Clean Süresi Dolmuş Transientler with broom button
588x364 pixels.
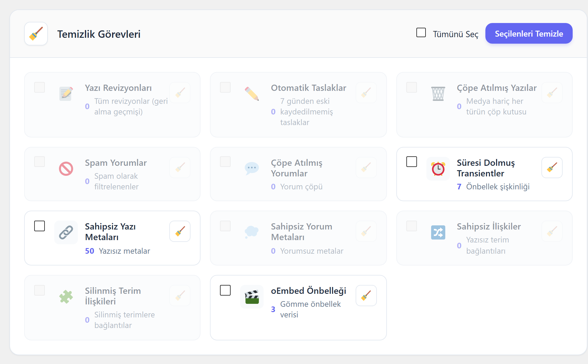[552, 168]
